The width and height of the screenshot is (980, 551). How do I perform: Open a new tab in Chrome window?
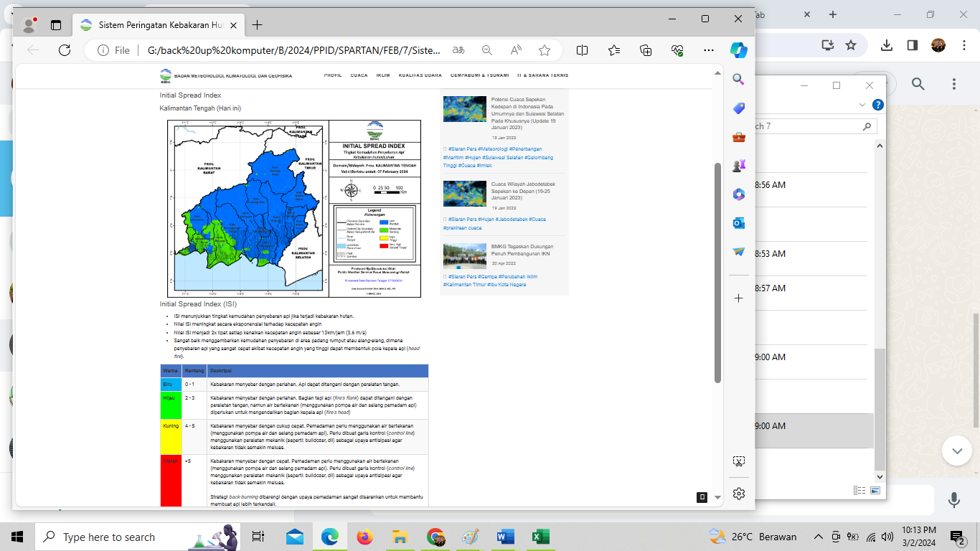(833, 14)
